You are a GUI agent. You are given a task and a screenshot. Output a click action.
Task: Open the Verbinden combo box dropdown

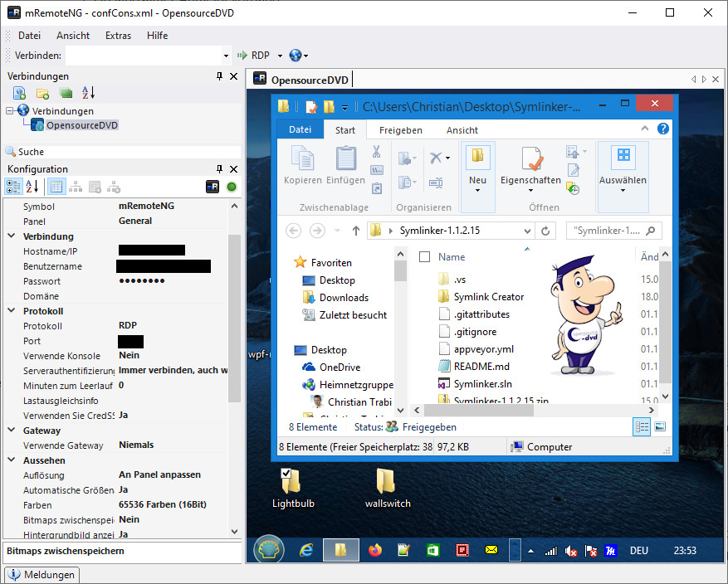(x=226, y=56)
